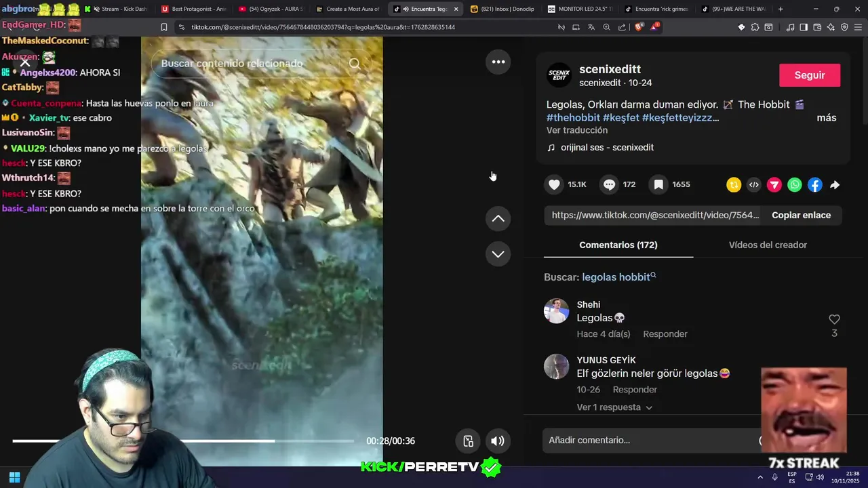Open the three-dots more options menu
This screenshot has width=868, height=488.
point(498,62)
